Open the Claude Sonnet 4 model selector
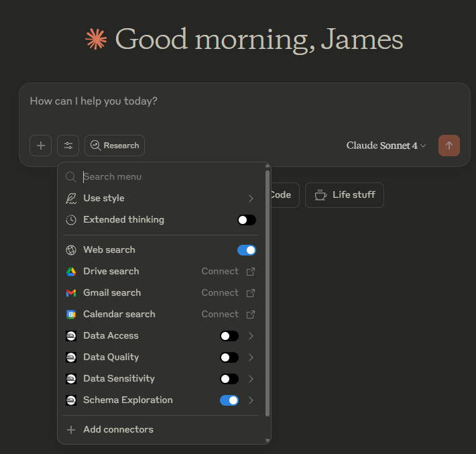The width and height of the screenshot is (476, 454). click(x=386, y=146)
